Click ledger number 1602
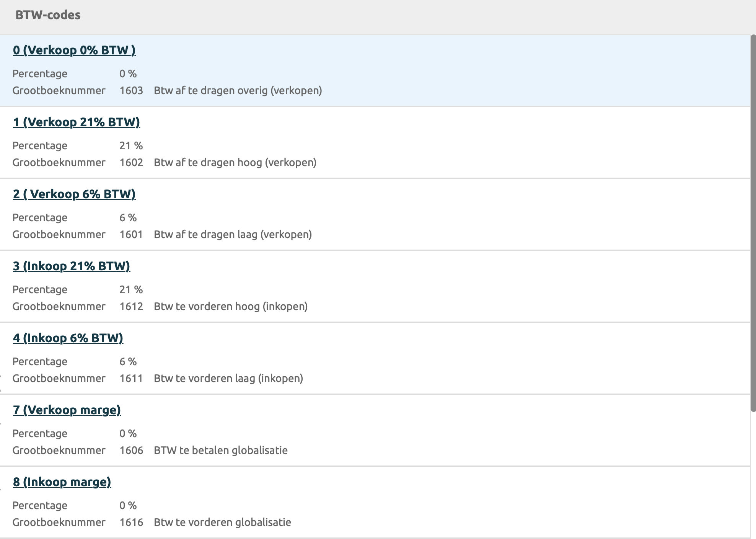 (x=131, y=163)
